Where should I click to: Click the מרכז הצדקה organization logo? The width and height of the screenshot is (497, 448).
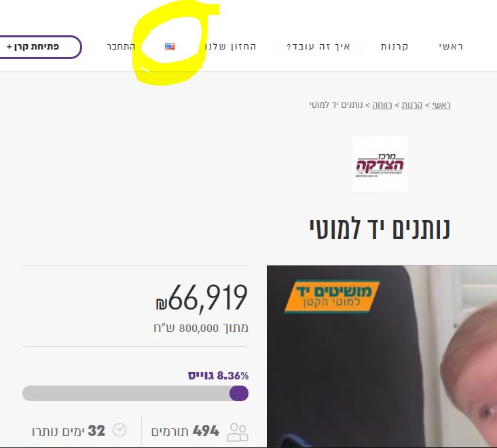coord(380,164)
